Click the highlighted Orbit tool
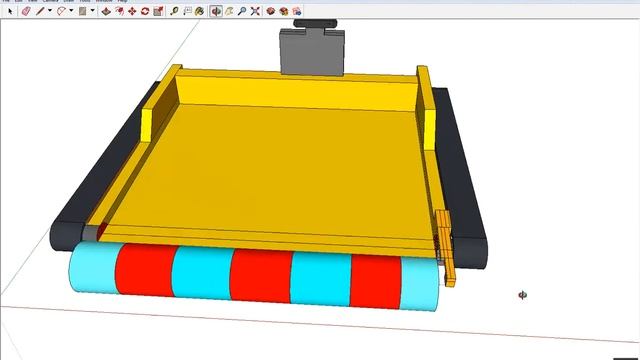Image resolution: width=640 pixels, height=360 pixels. tap(216, 11)
